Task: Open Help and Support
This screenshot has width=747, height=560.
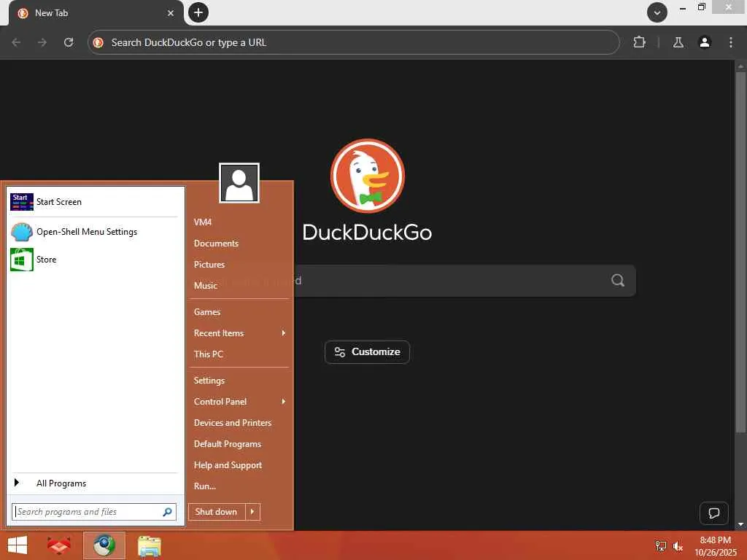Action: point(228,464)
